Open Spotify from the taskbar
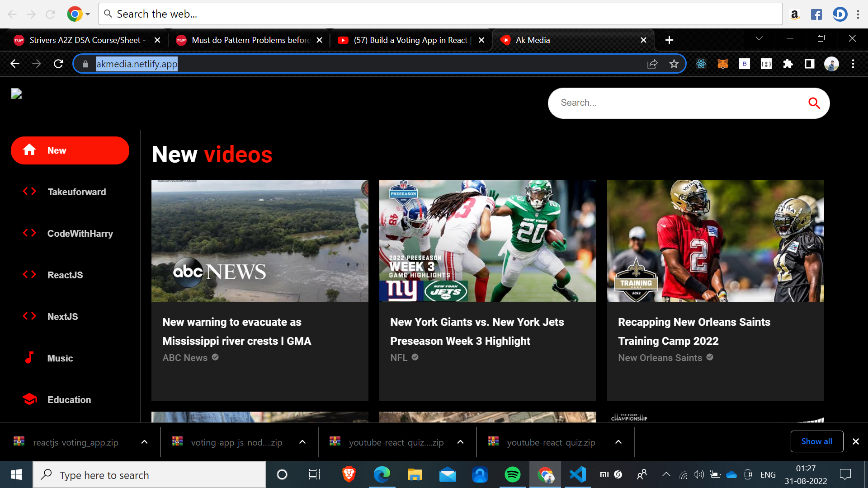The width and height of the screenshot is (868, 488). (x=512, y=474)
